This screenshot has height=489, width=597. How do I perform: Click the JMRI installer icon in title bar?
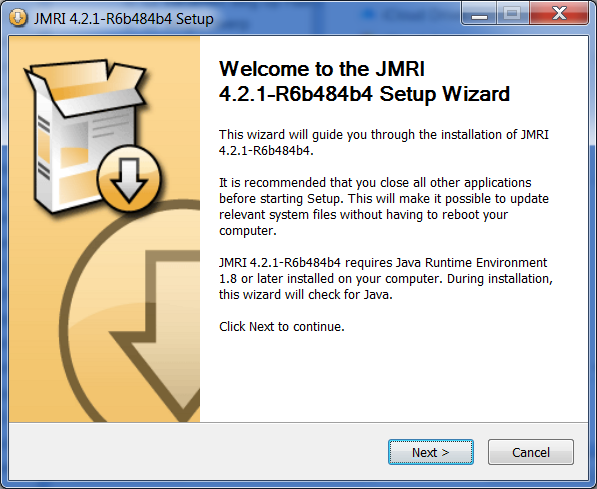pos(18,18)
